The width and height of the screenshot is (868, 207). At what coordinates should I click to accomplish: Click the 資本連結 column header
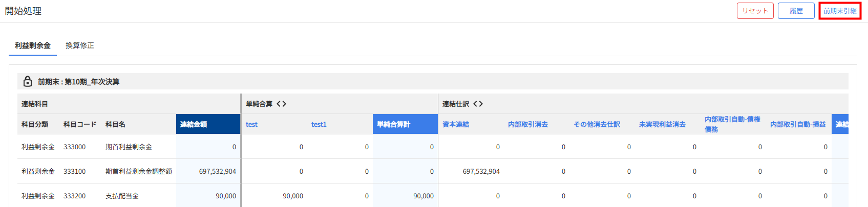(x=456, y=124)
